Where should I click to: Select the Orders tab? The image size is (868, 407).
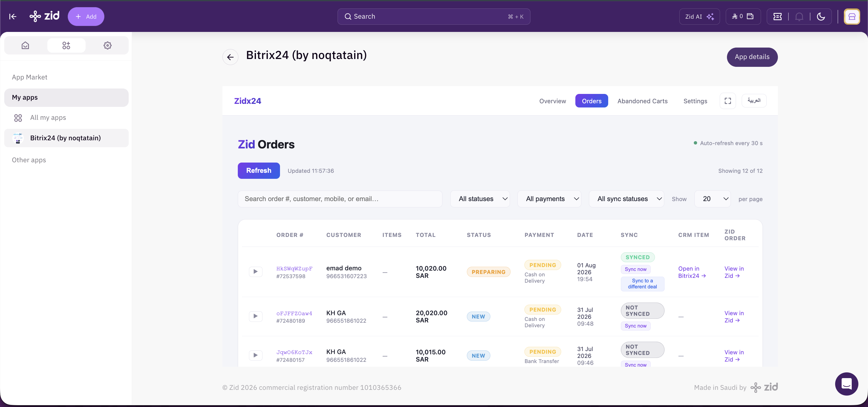[x=591, y=101]
